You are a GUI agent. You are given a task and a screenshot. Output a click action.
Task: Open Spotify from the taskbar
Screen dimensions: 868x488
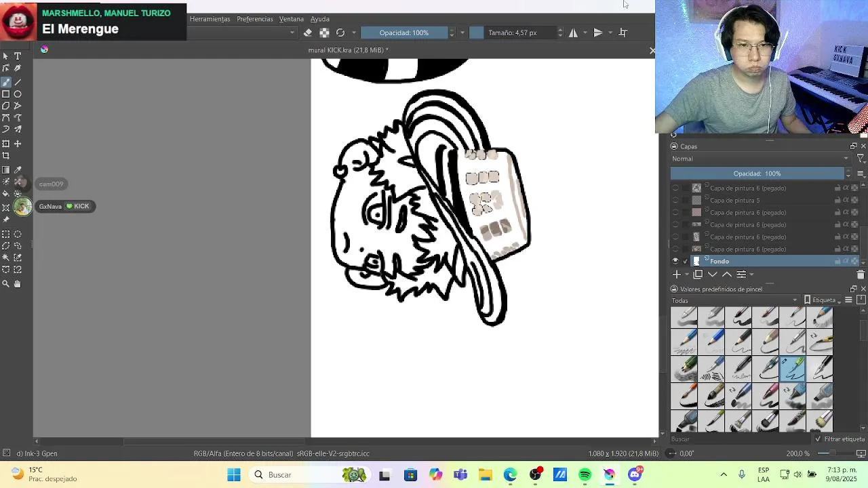pos(585,475)
